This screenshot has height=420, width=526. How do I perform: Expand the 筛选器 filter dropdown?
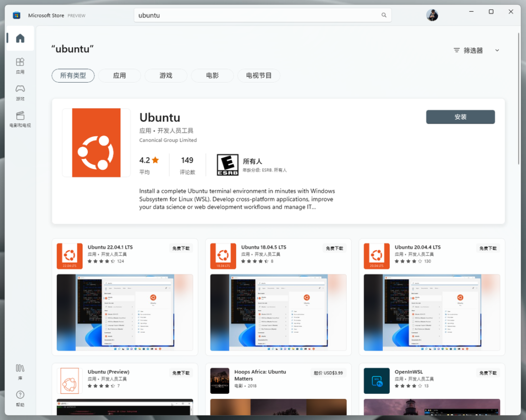coord(471,50)
